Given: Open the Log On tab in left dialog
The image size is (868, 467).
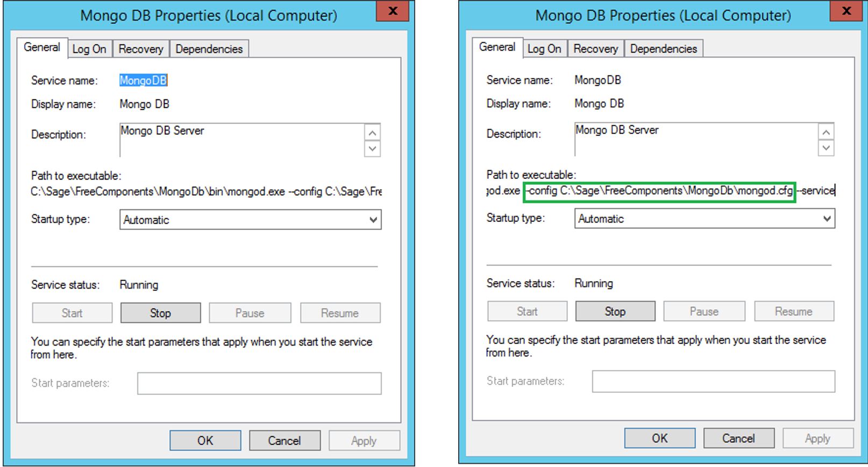Looking at the screenshot, I should [x=89, y=49].
